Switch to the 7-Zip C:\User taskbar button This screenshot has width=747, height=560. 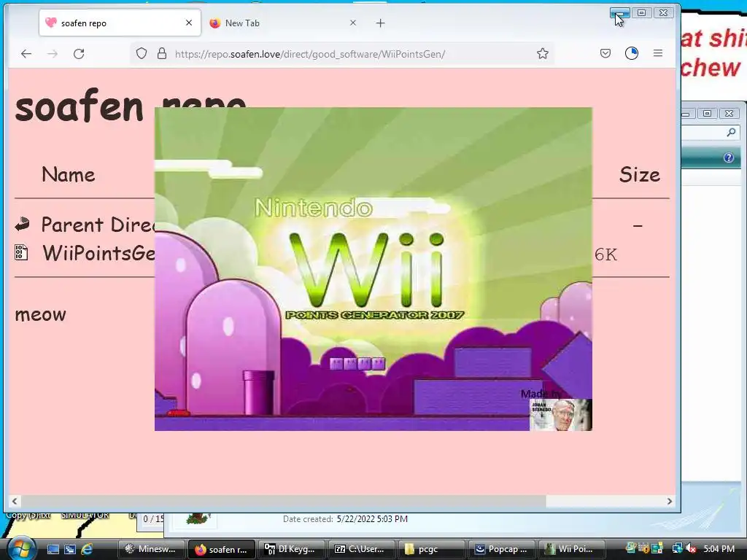click(x=361, y=549)
